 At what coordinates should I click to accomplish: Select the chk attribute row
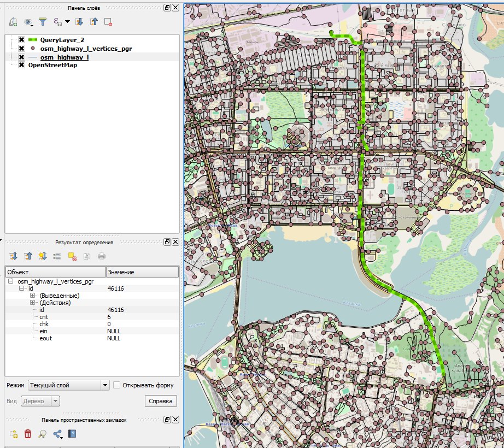(92, 324)
